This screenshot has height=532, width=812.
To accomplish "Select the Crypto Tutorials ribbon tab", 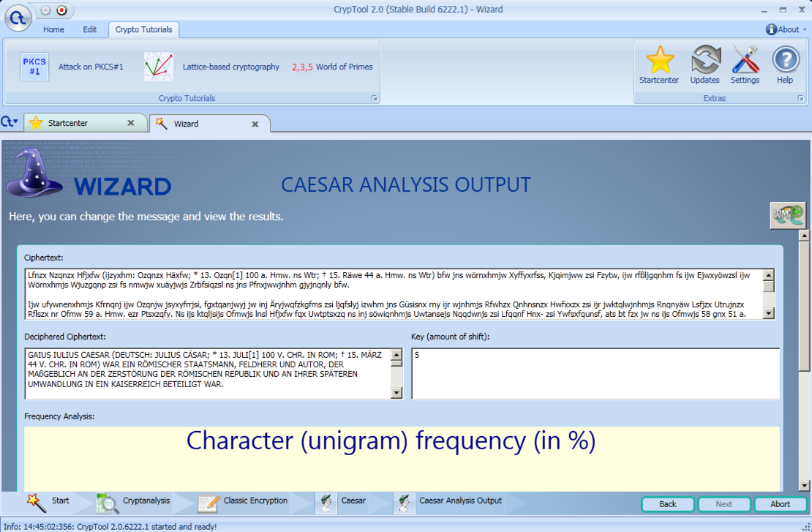I will pos(143,29).
